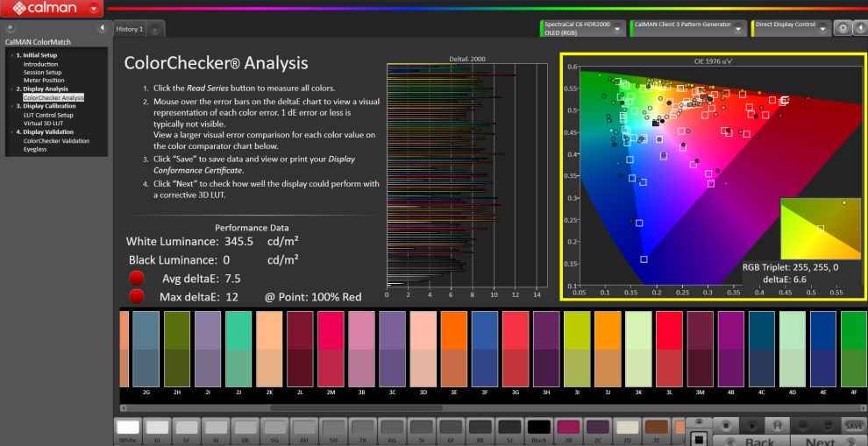868x446 pixels.
Task: Click the small icon above black square patch
Action: coord(699,422)
